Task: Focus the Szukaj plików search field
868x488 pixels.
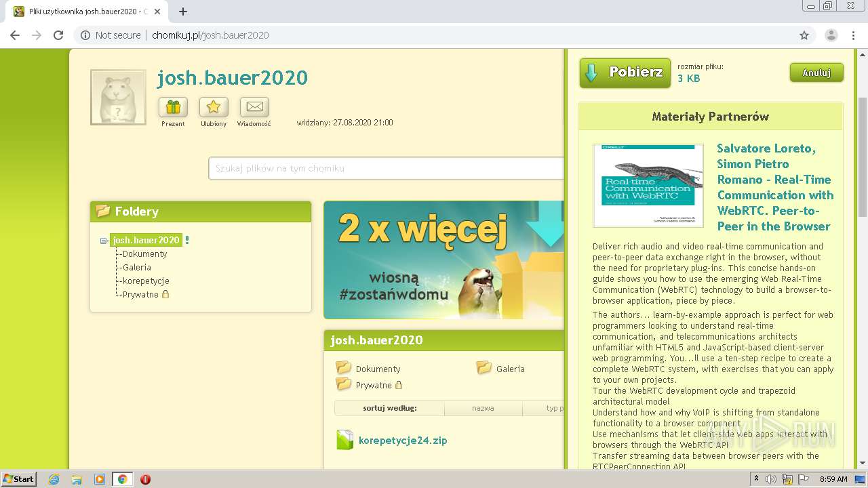Action: coord(387,168)
